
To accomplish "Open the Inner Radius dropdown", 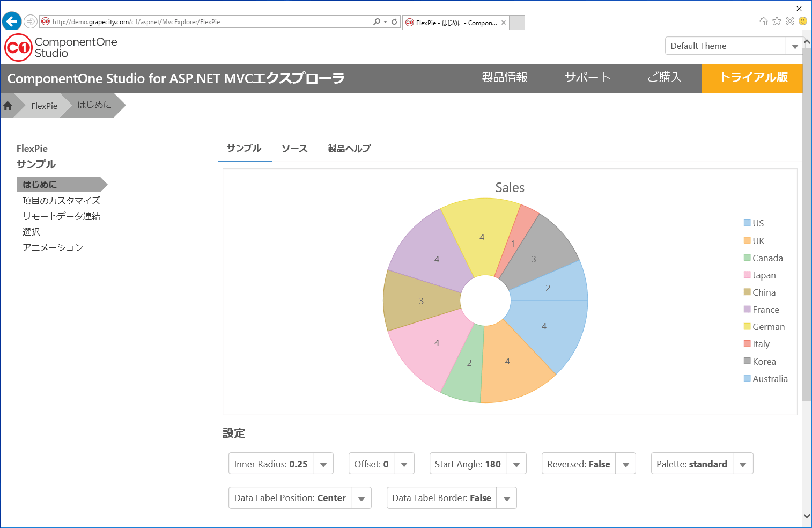I will (x=323, y=464).
